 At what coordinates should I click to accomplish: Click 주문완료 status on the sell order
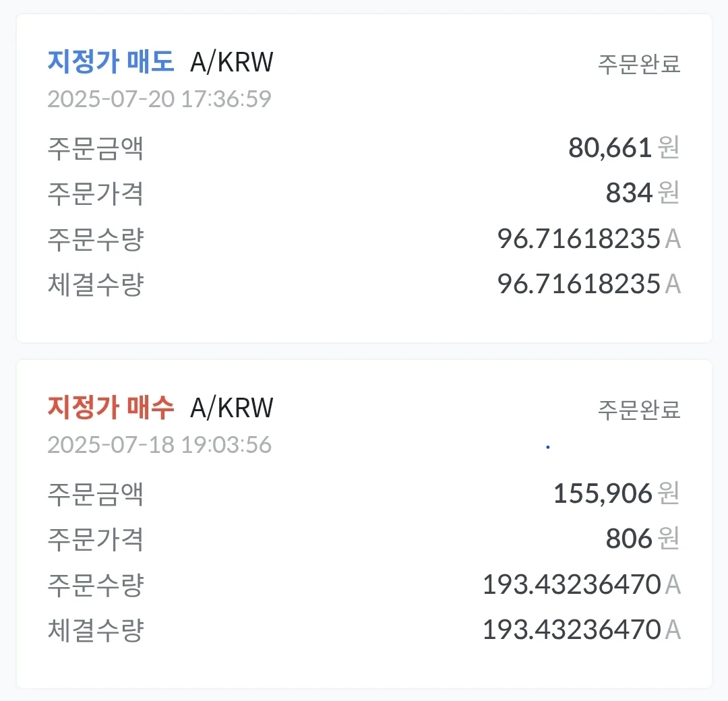pyautogui.click(x=639, y=64)
